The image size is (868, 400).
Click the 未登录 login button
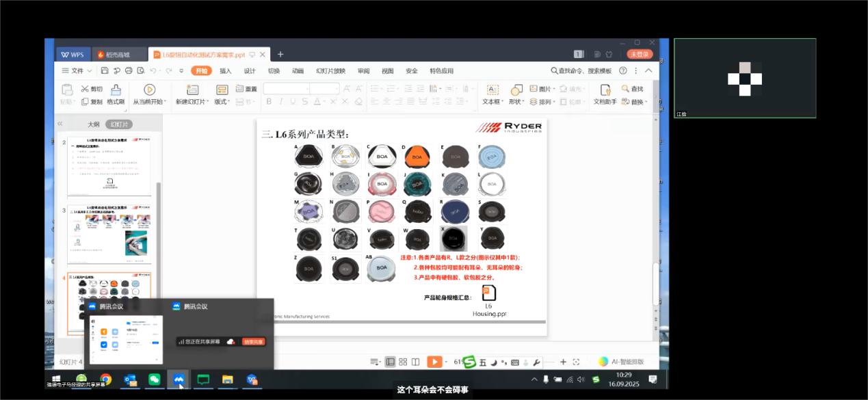pos(640,54)
